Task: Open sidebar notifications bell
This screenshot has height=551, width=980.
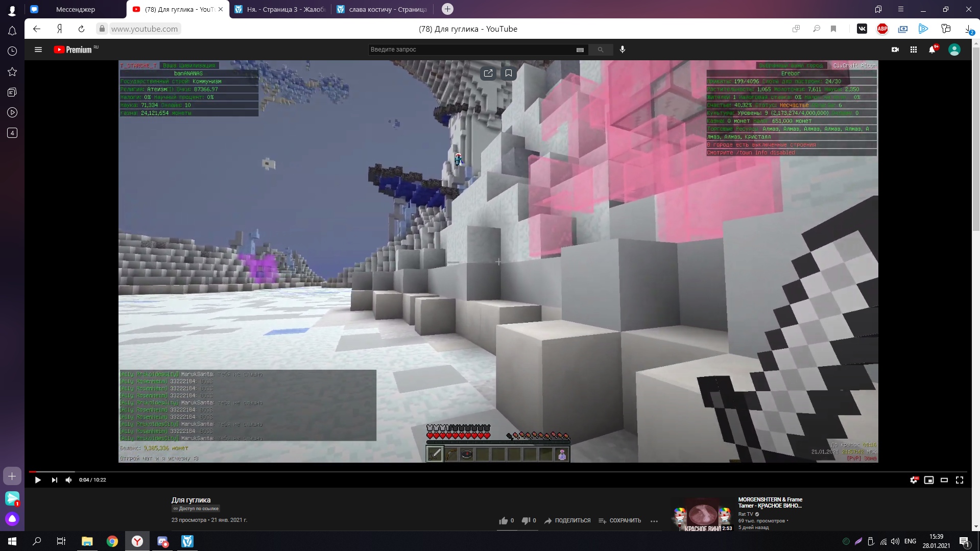Action: pyautogui.click(x=12, y=31)
